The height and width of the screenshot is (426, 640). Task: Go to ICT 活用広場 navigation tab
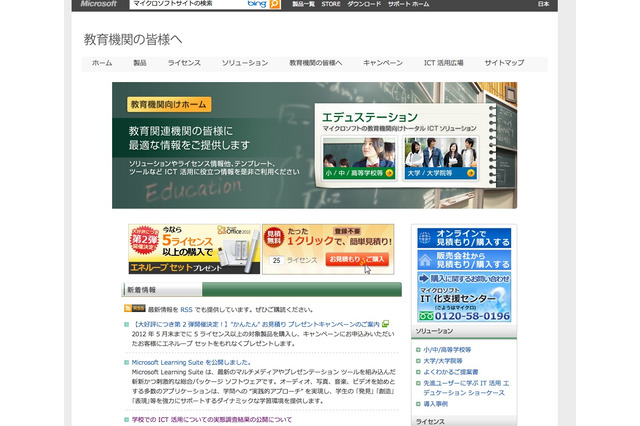pos(443,63)
